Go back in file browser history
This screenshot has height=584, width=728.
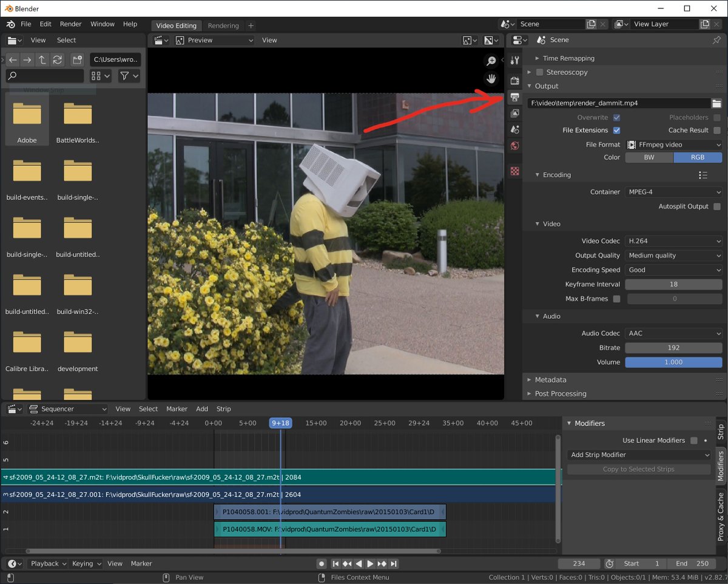click(x=13, y=59)
